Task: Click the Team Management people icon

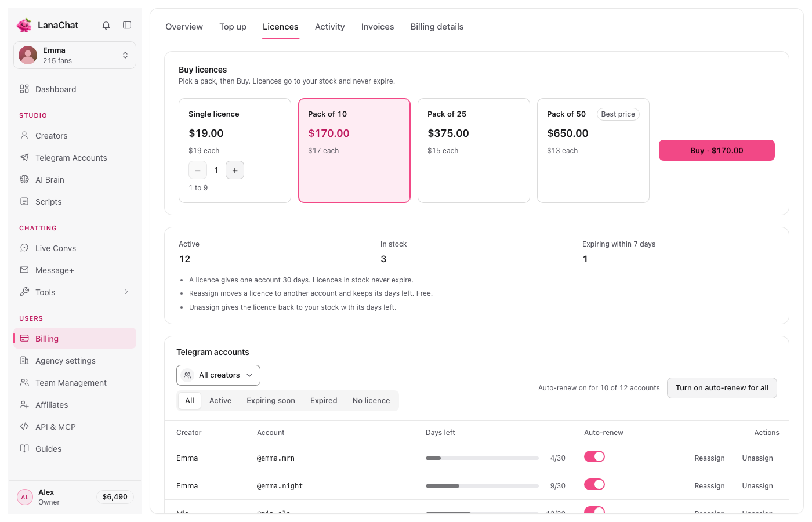Action: point(24,382)
